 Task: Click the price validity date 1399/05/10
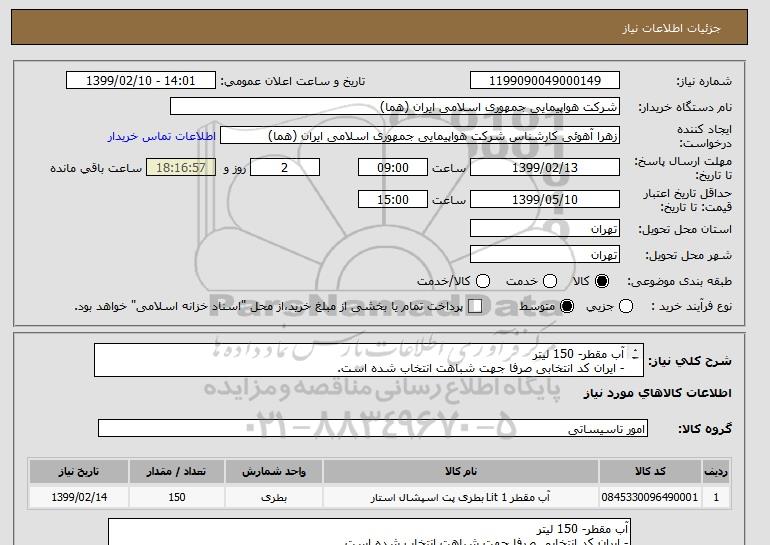545,199
